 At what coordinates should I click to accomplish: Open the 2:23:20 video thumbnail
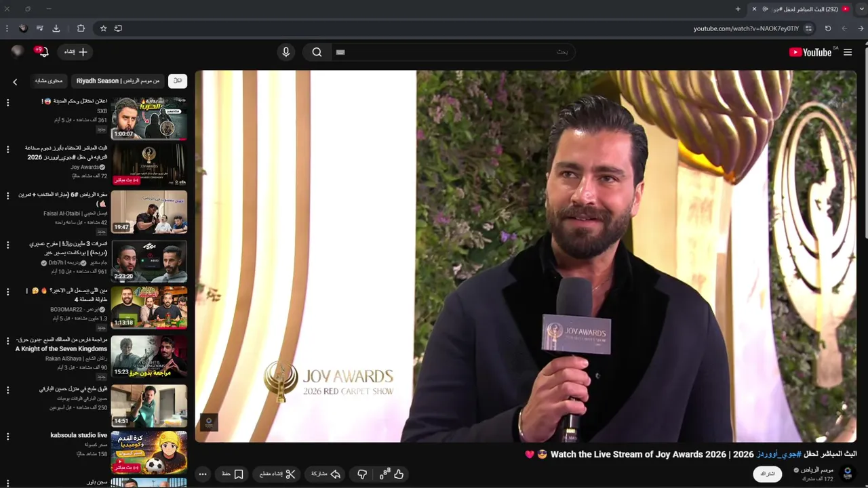[x=149, y=261]
